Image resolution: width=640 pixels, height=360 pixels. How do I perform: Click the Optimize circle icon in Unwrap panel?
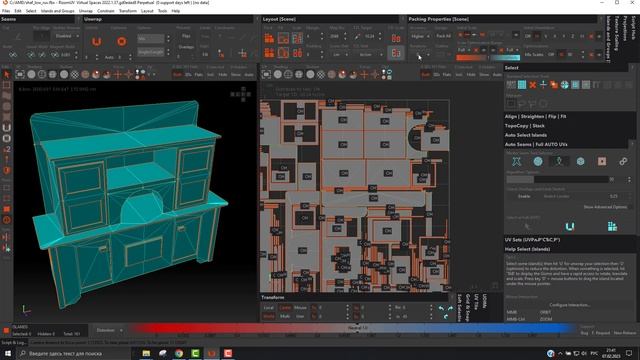122,42
